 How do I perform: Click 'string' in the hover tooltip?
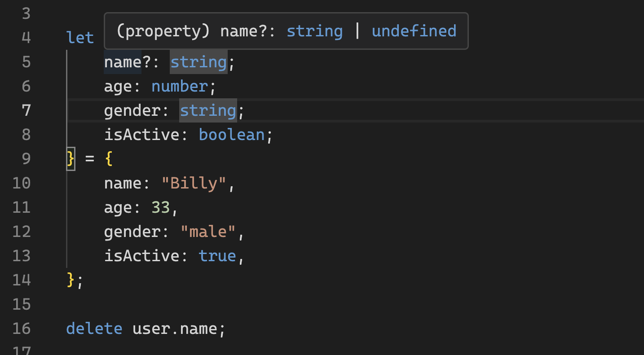click(x=315, y=31)
